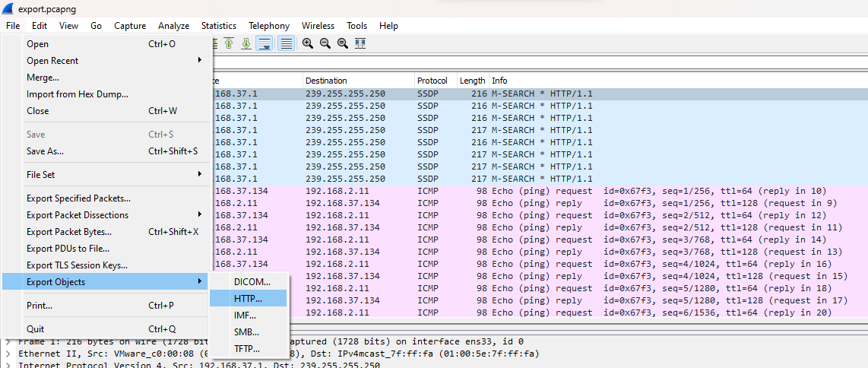Click the Protocol column header

point(432,81)
